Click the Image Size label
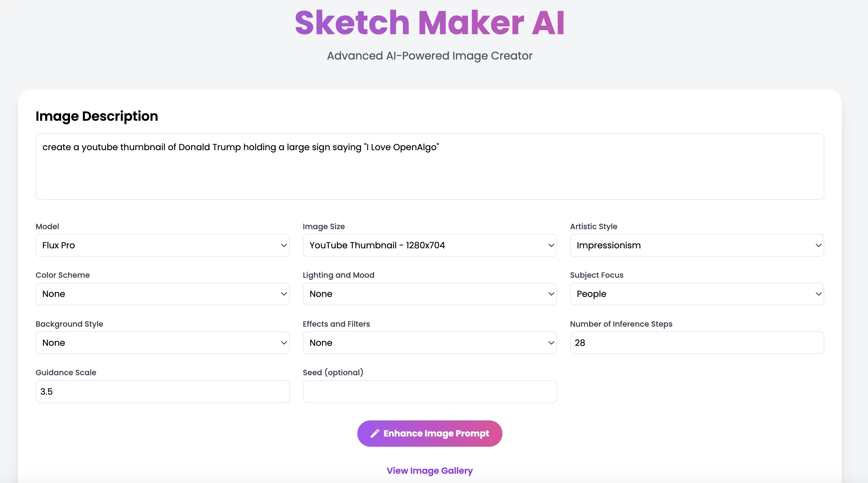 coord(324,226)
